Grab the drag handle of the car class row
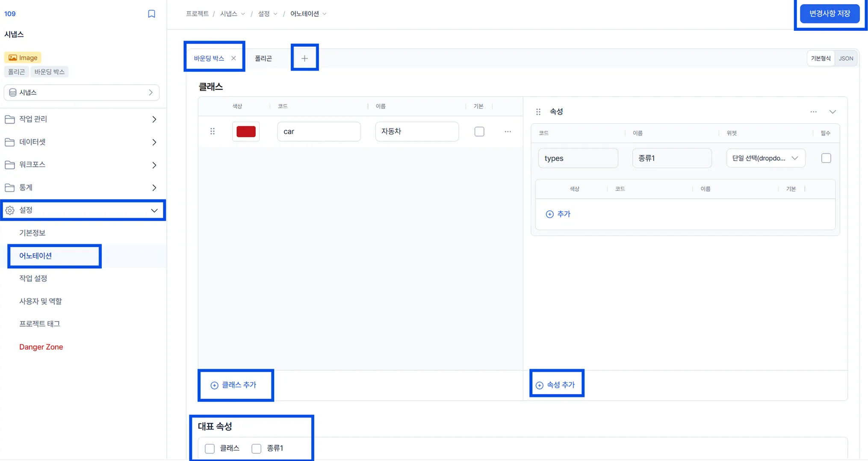 coord(213,131)
